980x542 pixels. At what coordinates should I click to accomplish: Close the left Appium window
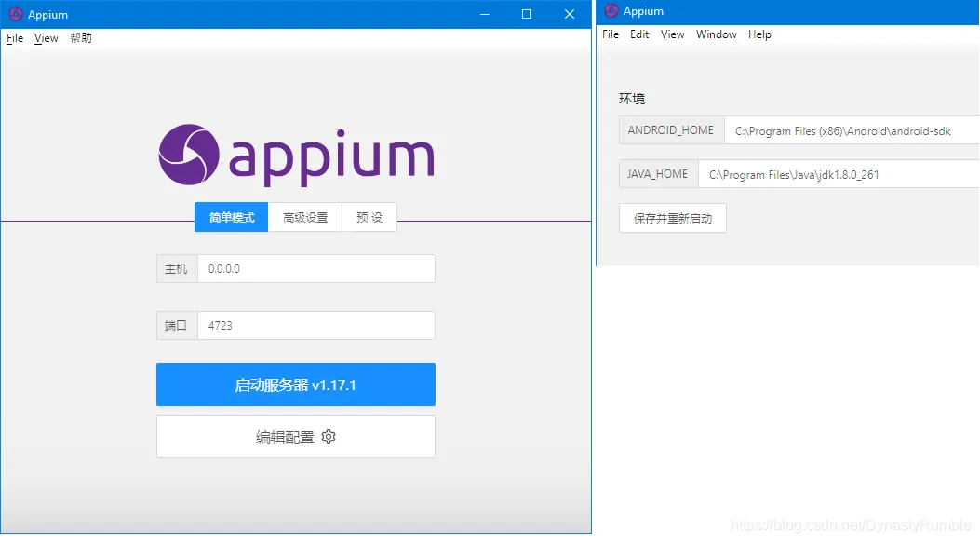(570, 14)
